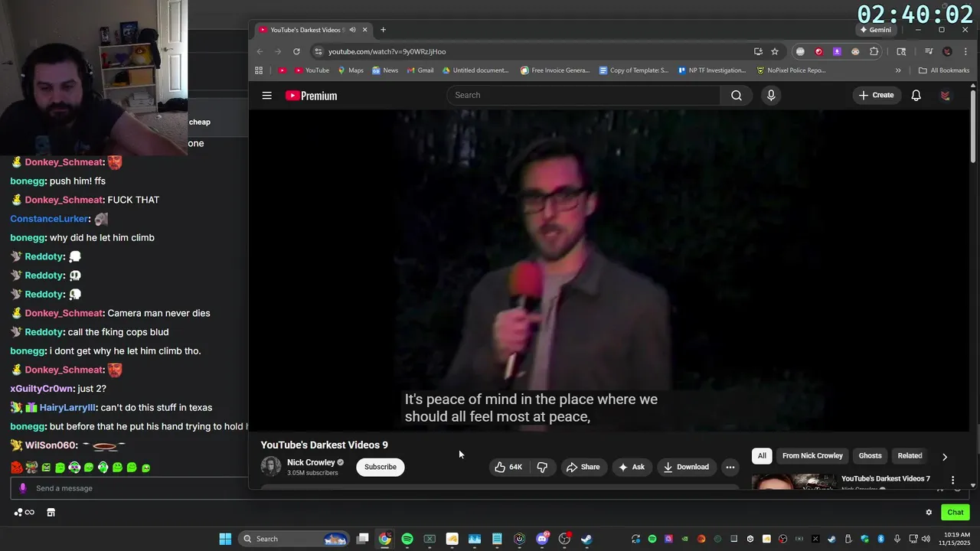
Task: Click the Chrome address bar URL
Action: click(x=387, y=51)
